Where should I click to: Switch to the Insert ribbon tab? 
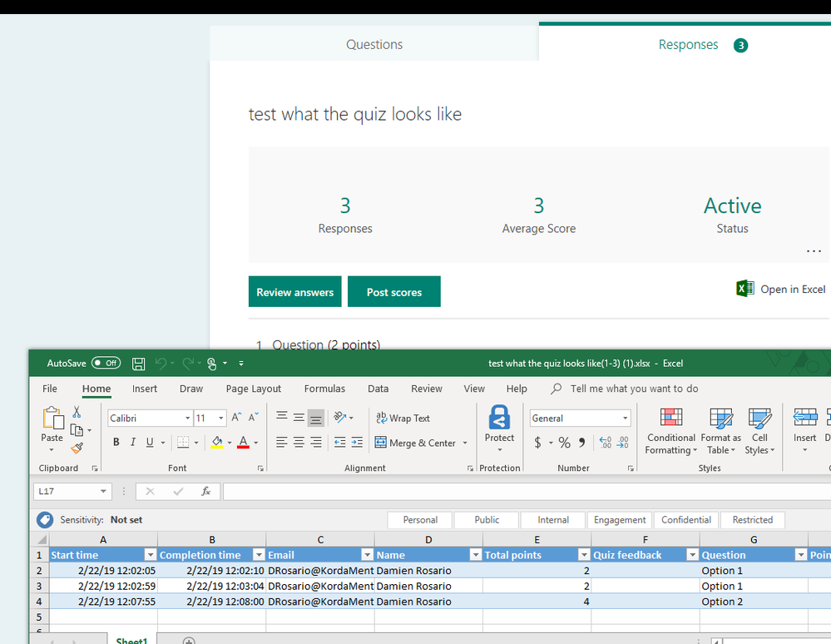[x=145, y=389]
